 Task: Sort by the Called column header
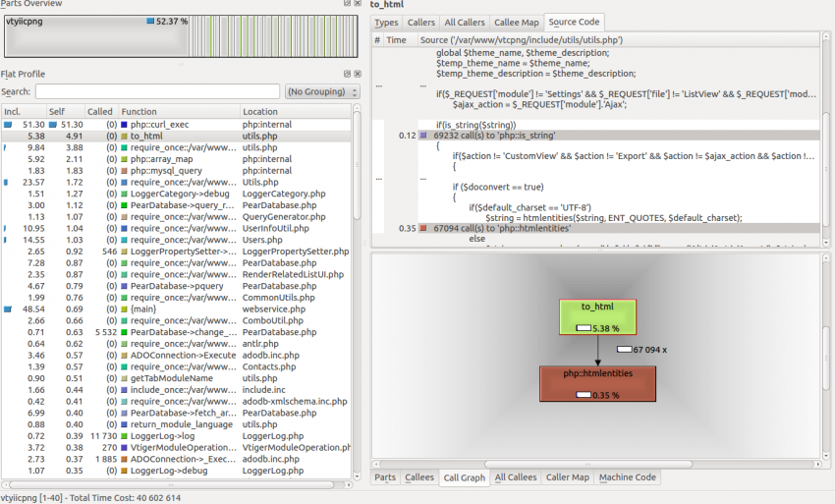pyautogui.click(x=100, y=111)
